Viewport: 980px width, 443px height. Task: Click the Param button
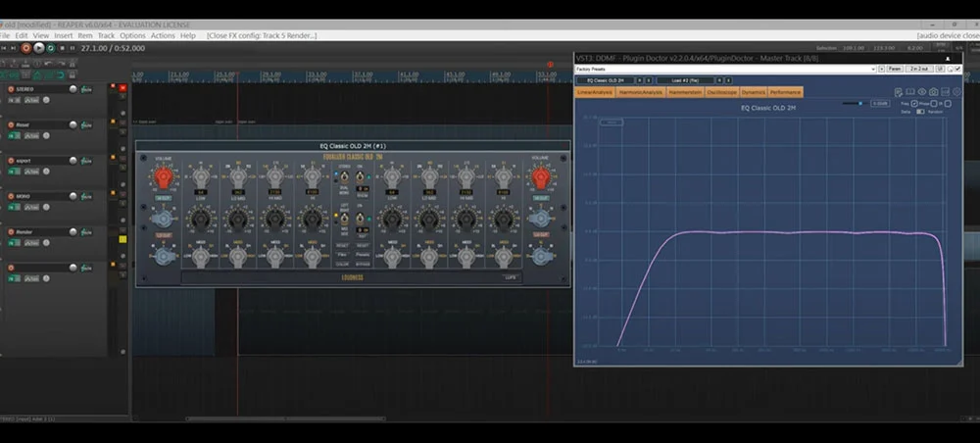895,69
